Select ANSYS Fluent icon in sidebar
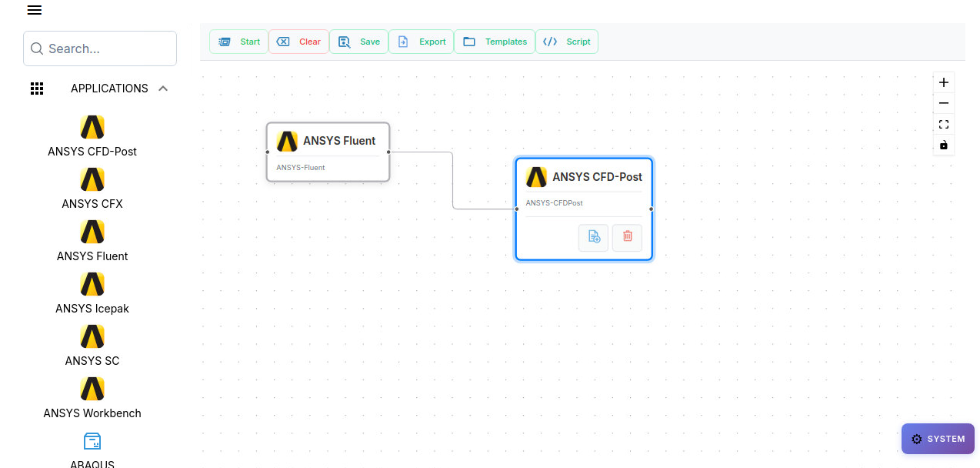The height and width of the screenshot is (468, 980). point(92,232)
